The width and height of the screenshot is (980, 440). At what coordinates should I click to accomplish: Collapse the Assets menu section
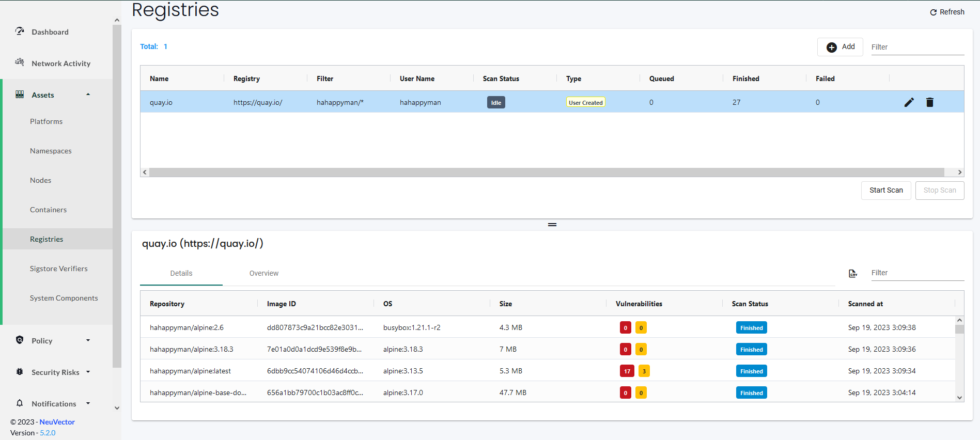coord(88,95)
